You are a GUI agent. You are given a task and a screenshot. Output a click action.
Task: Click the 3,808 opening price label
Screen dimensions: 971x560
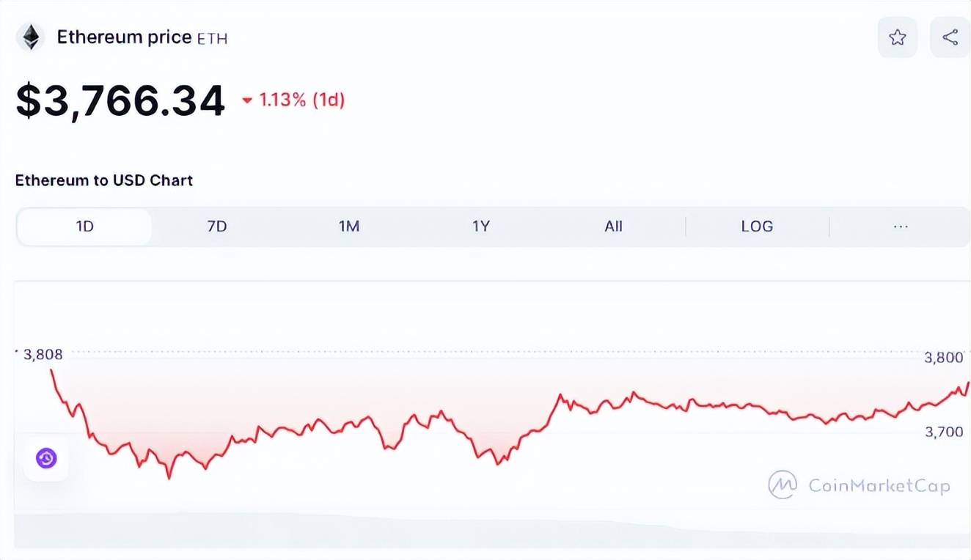tap(43, 355)
